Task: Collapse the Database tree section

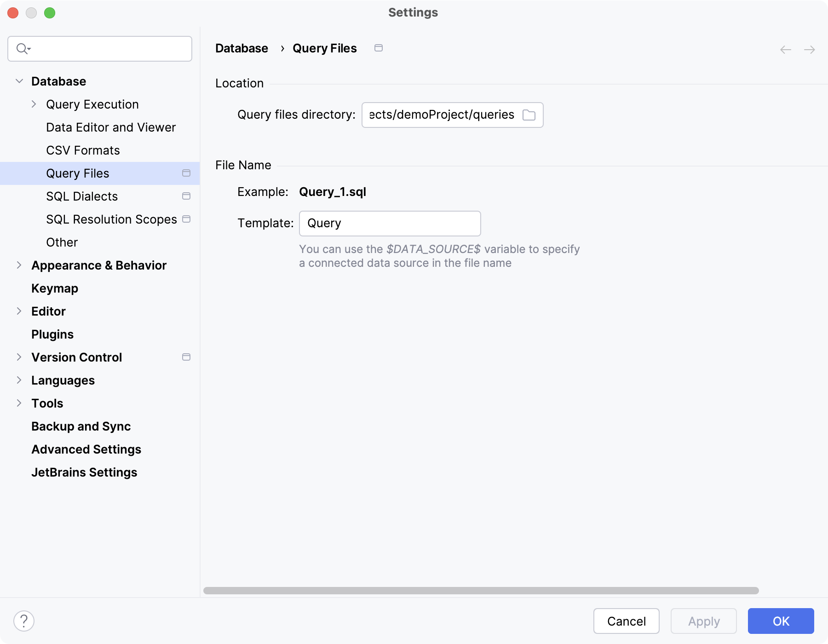Action: point(19,81)
